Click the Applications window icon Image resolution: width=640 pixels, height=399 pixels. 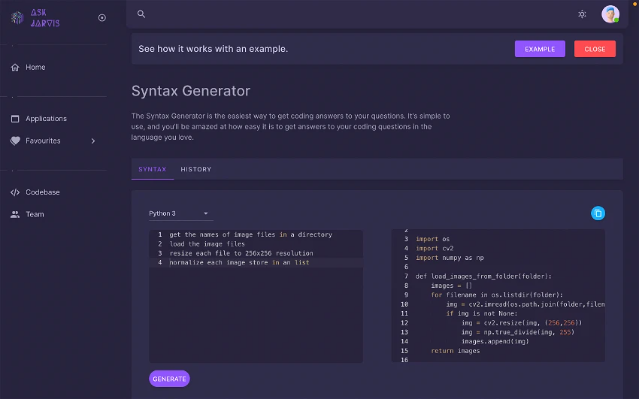point(15,119)
